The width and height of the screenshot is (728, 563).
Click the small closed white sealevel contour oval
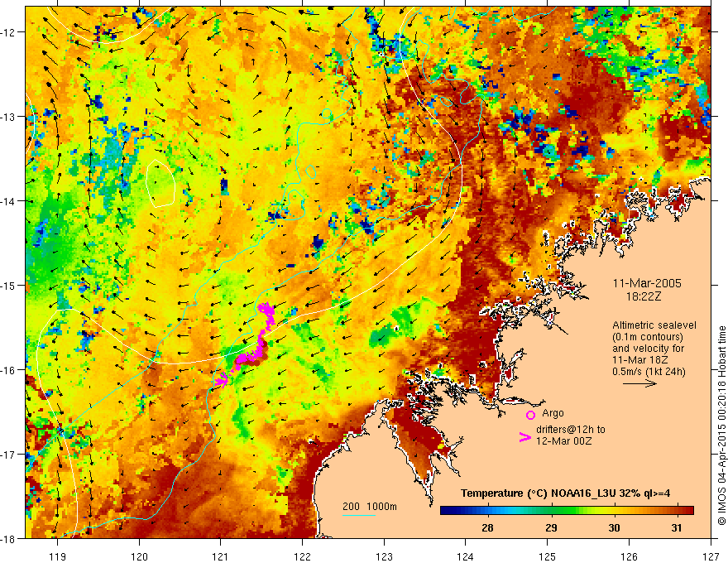pos(160,183)
